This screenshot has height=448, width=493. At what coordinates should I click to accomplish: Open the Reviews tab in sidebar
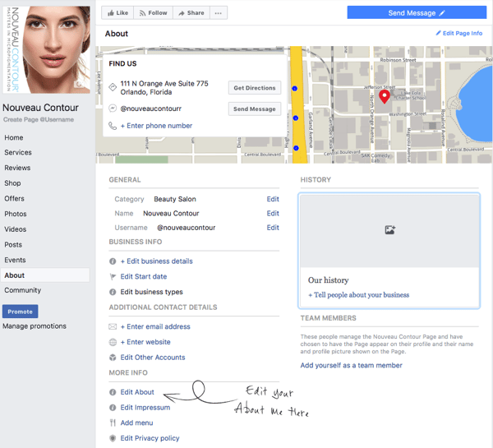[17, 168]
